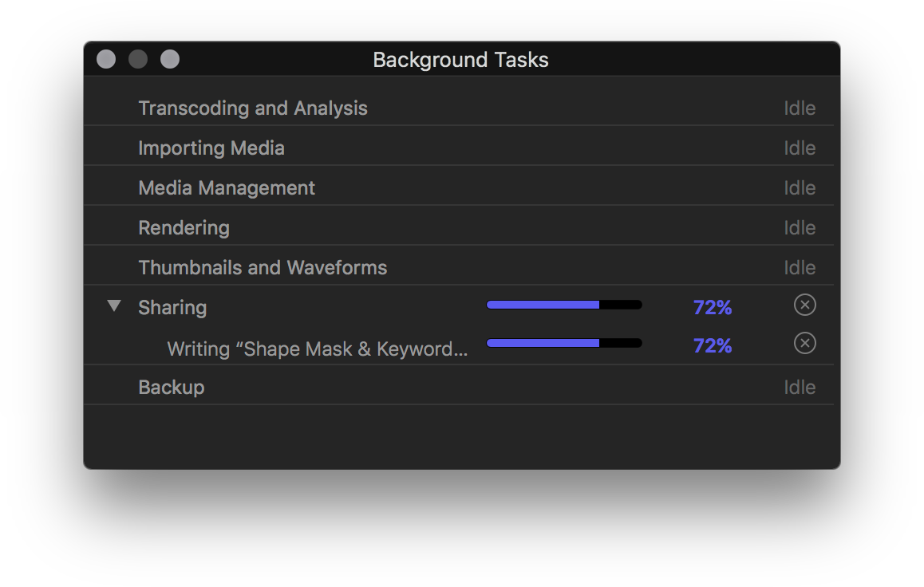Click the Sharing task label
This screenshot has width=924, height=587.
coord(172,308)
